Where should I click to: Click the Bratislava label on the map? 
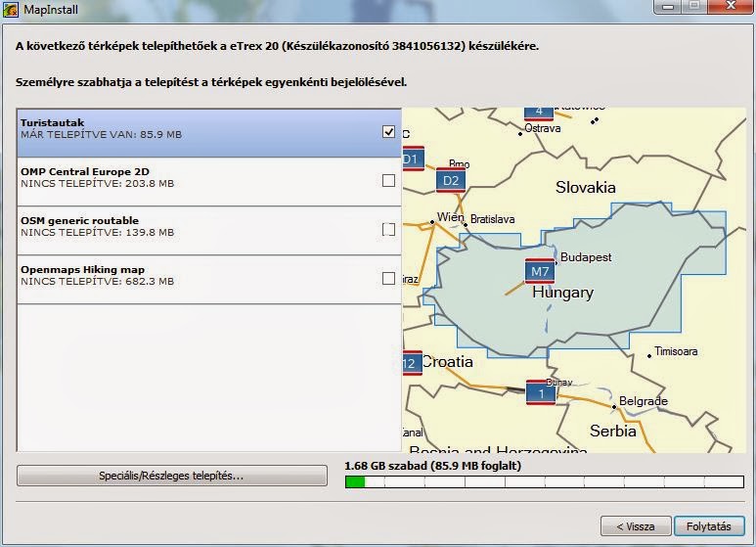pos(492,219)
